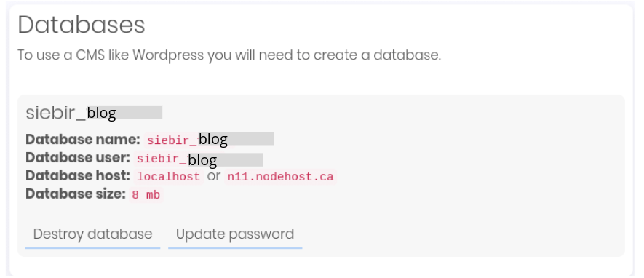Viewport: 644px width, 278px height.
Task: Click the "Database name:" label
Action: (83, 140)
